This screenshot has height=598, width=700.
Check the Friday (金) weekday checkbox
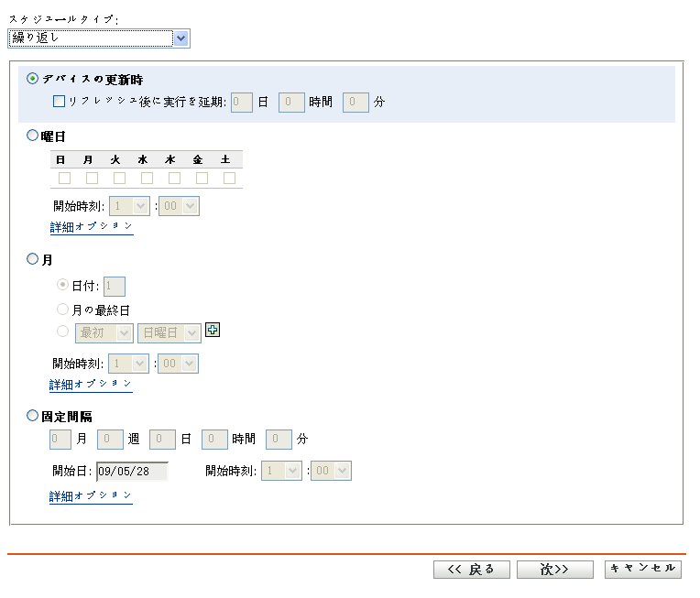coord(202,178)
